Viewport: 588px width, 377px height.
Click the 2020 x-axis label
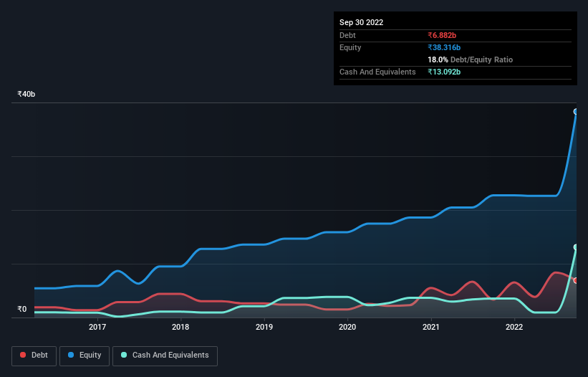[x=347, y=327]
